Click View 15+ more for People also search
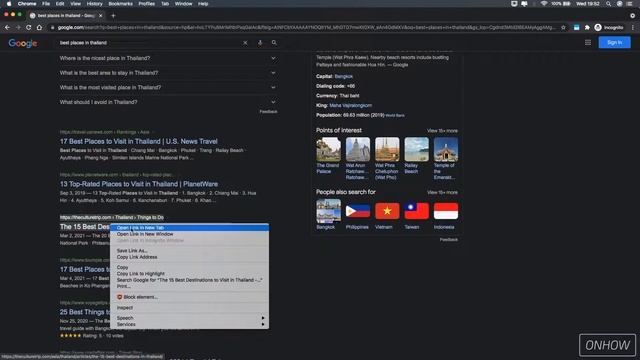640x360 pixels. tap(442, 192)
